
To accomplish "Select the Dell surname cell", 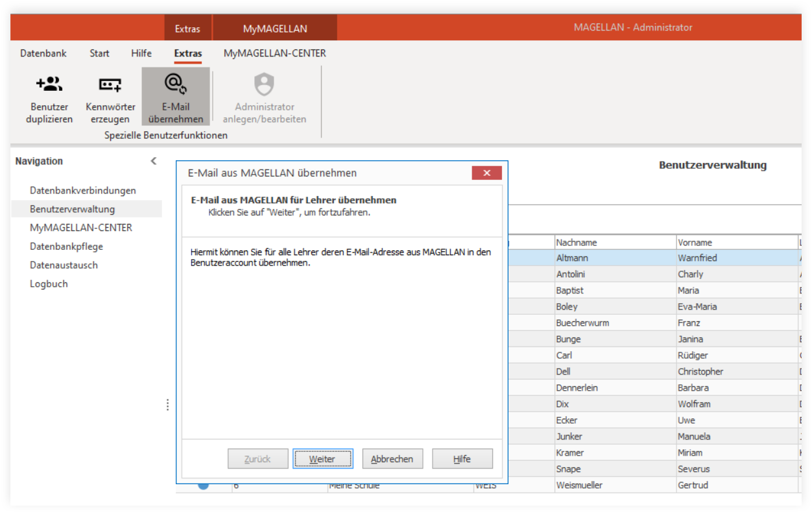I will point(615,371).
